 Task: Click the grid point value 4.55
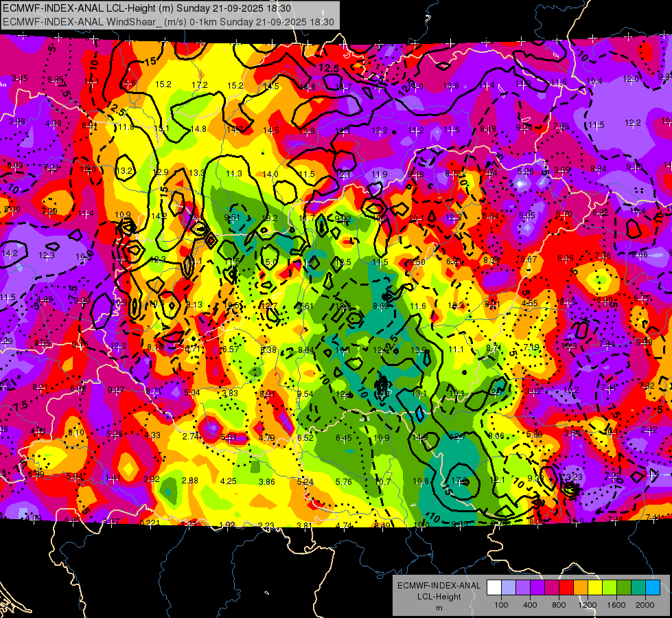pyautogui.click(x=530, y=303)
